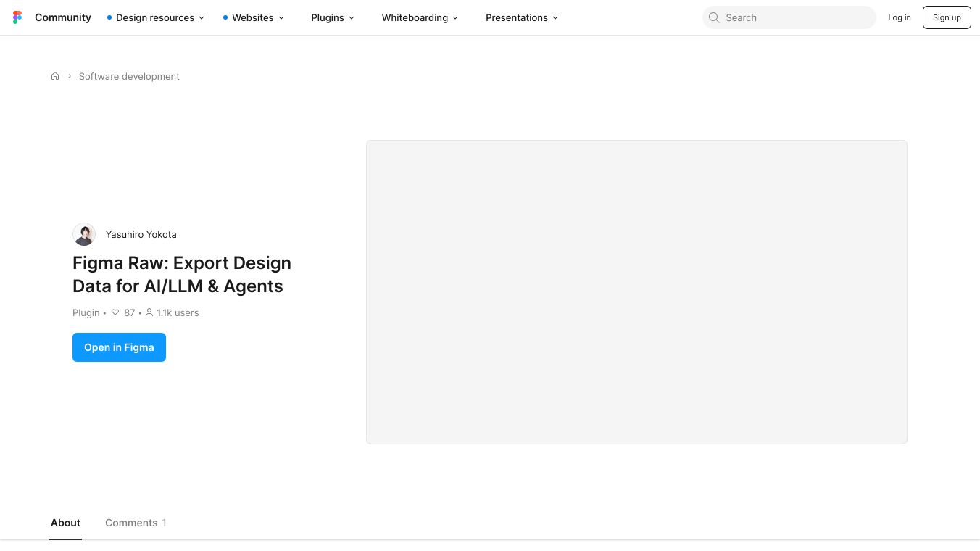
Task: Click the Figma logo icon
Action: click(x=17, y=17)
